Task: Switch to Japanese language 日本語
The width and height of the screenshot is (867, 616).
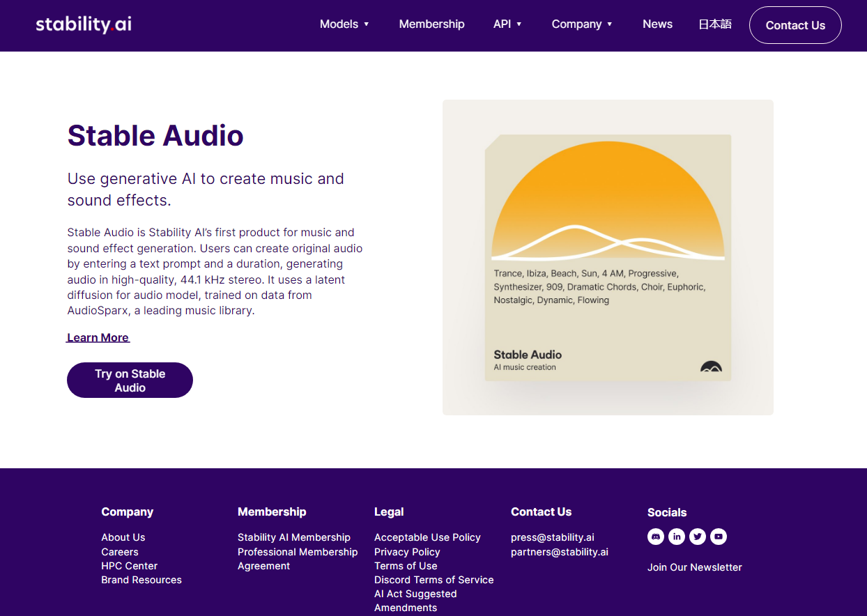Action: click(715, 24)
